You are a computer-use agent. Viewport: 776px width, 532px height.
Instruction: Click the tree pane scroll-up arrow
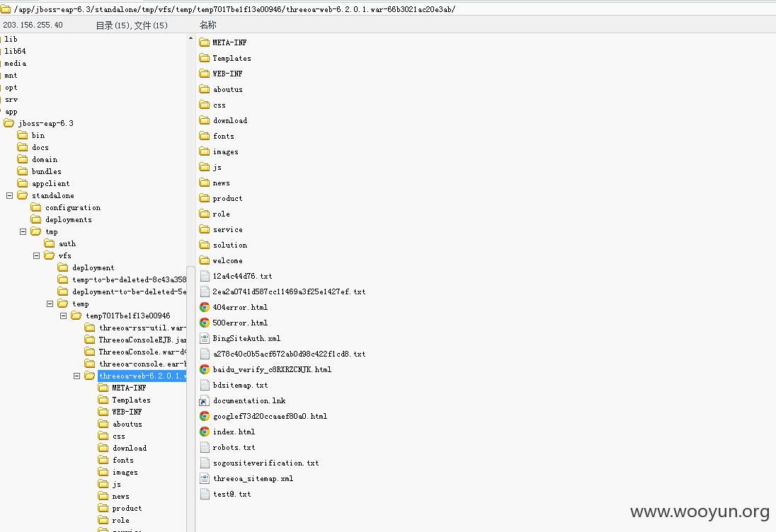190,38
